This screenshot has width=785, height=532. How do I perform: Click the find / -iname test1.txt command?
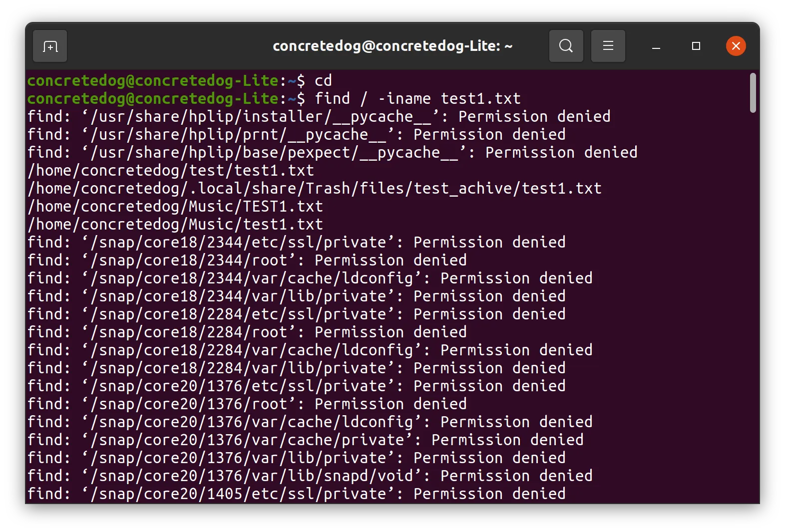click(417, 98)
